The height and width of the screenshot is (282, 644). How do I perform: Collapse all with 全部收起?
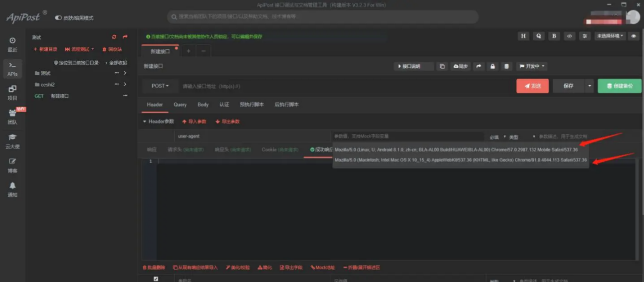pyautogui.click(x=116, y=63)
